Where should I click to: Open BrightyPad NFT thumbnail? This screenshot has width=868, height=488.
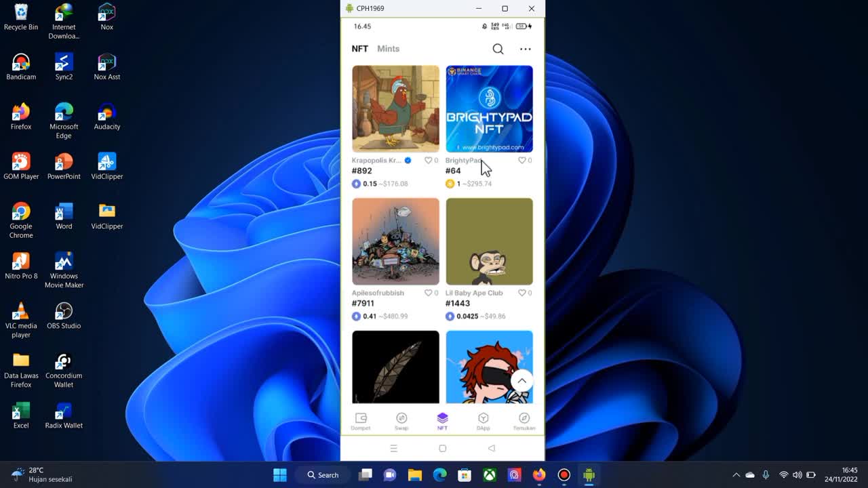pos(489,108)
